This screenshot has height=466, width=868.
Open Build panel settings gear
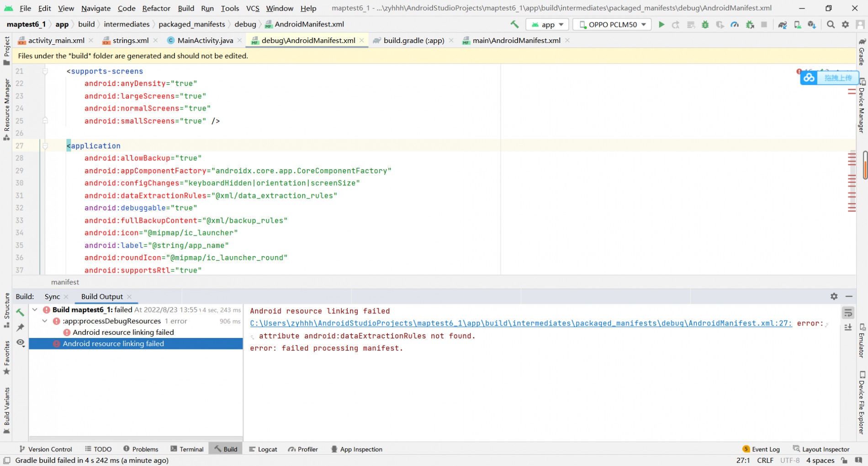point(834,296)
